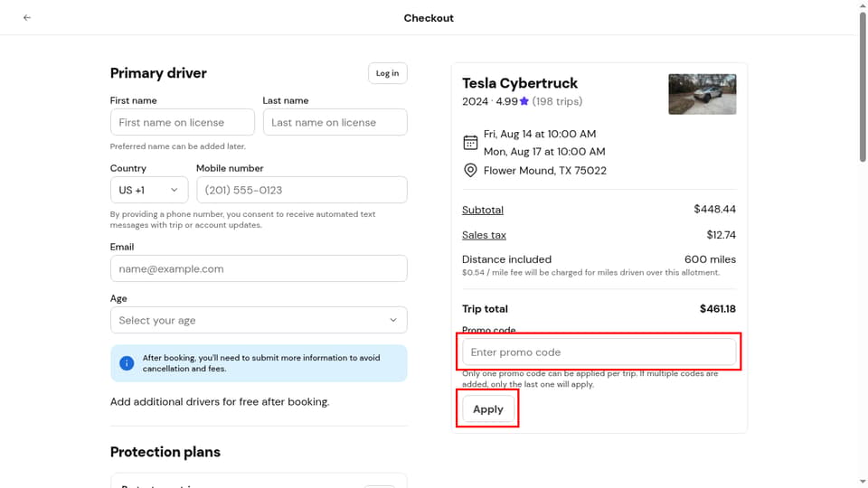Image resolution: width=868 pixels, height=488 pixels.
Task: Click the purple rating star icon
Action: pos(524,101)
